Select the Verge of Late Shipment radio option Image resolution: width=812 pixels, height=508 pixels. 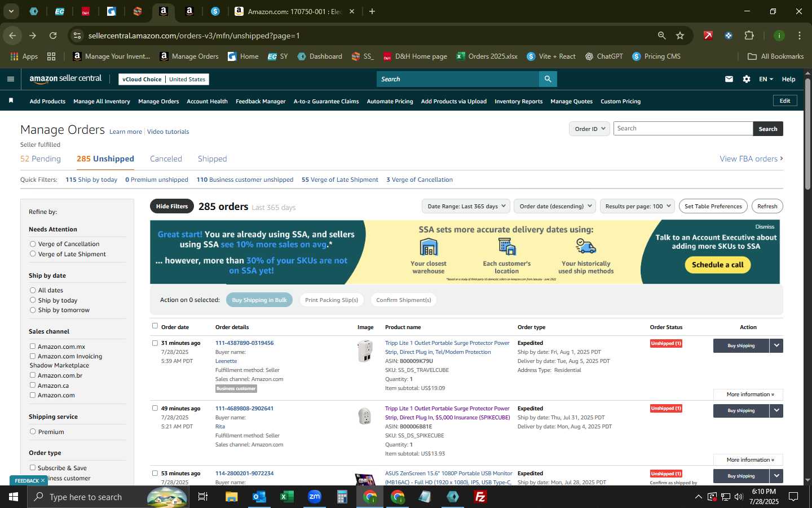coord(33,254)
